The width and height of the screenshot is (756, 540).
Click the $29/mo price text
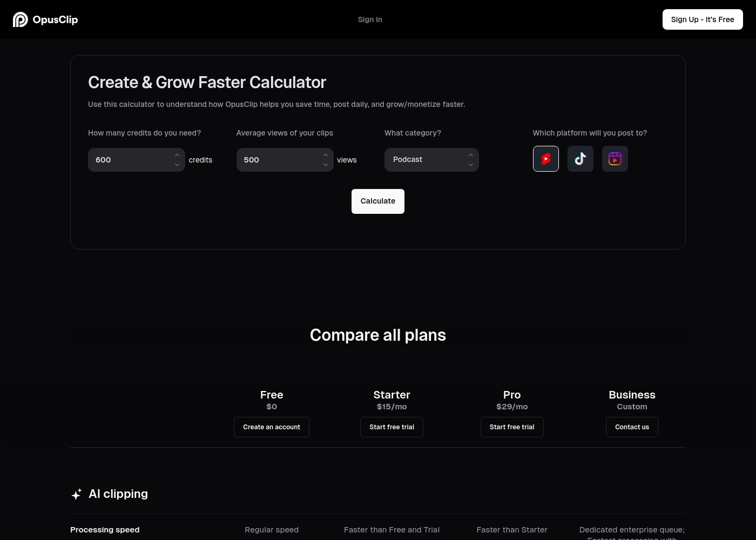pos(512,407)
